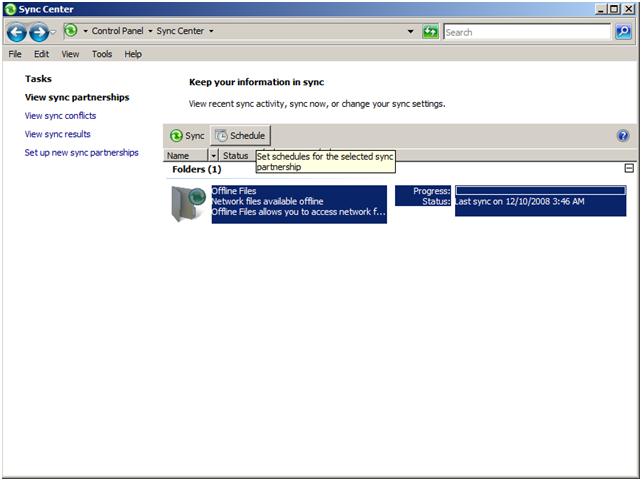Click the Sync Center icon in address bar
Screen dimensions: 642x481
click(x=71, y=30)
